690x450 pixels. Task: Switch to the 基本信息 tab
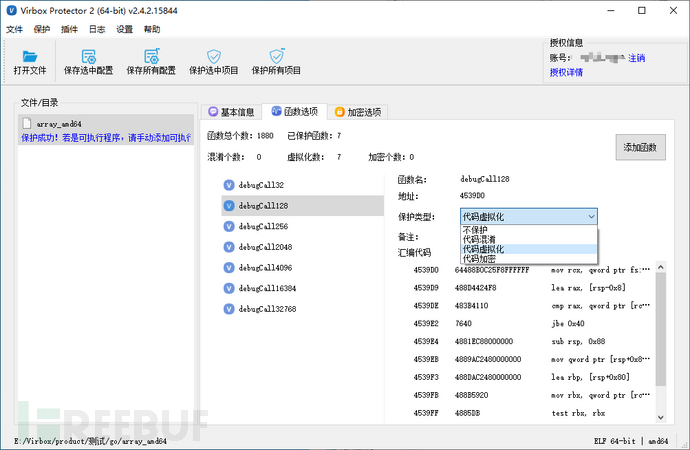pos(231,112)
